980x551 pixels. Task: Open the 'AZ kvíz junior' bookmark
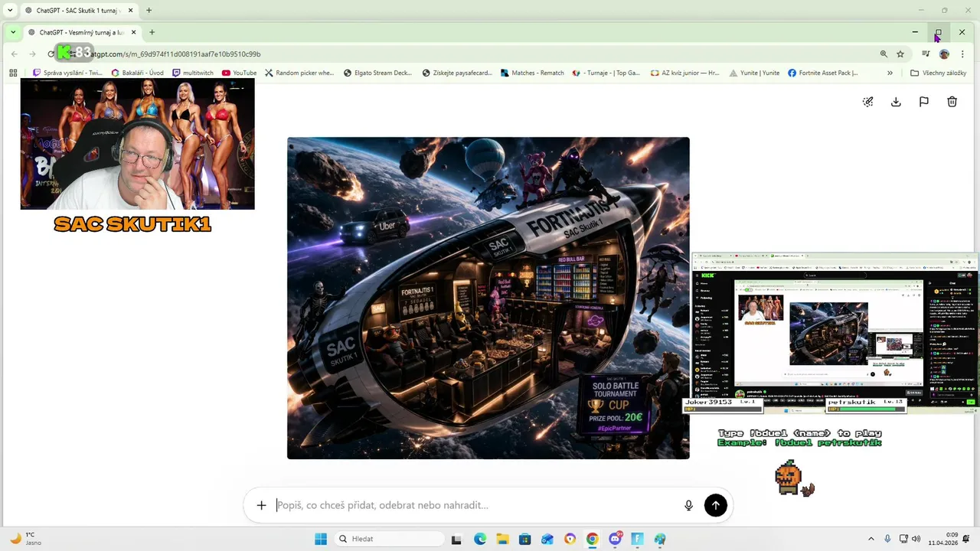pyautogui.click(x=684, y=73)
